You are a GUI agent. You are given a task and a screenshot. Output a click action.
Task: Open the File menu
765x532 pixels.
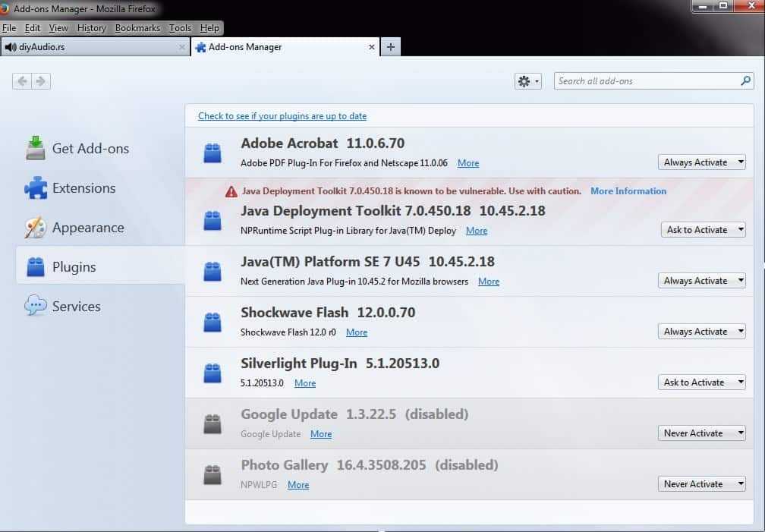9,28
